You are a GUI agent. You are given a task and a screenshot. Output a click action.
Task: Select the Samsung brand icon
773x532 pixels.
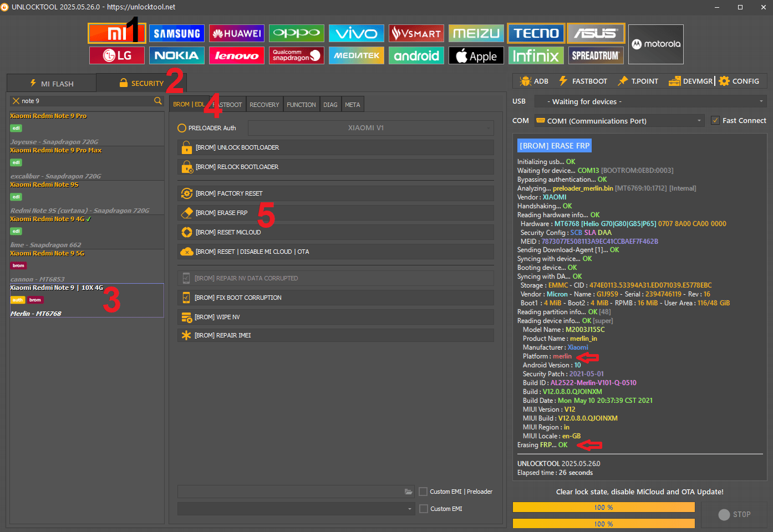coord(176,33)
